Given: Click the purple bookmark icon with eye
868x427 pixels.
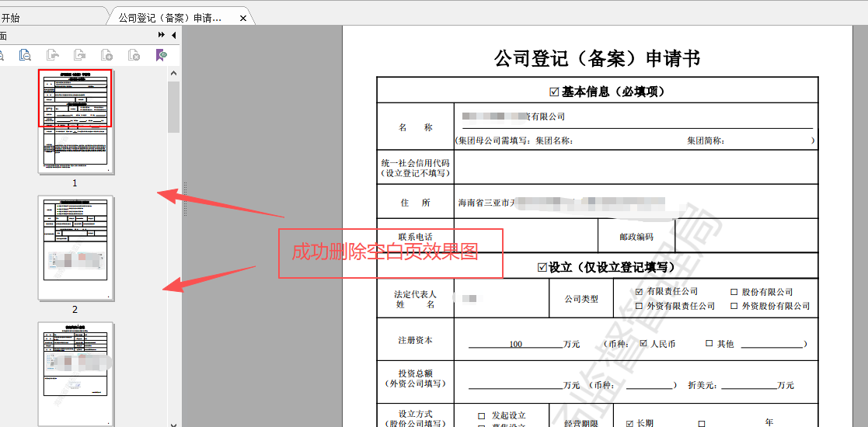Looking at the screenshot, I should tap(161, 55).
